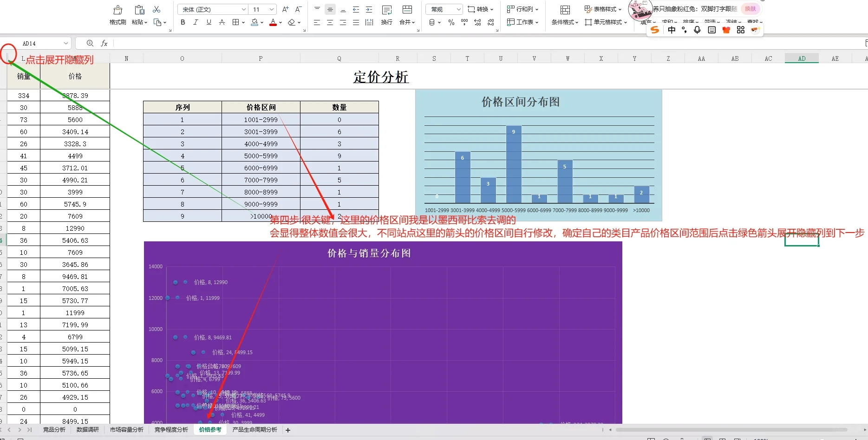This screenshot has width=868, height=440.
Task: Click the Sogou S logo icon
Action: point(655,30)
